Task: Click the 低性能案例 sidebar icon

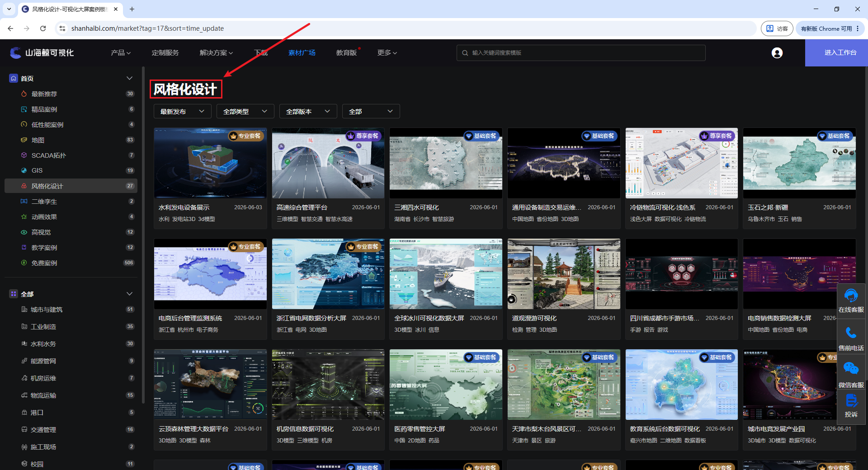Action: click(24, 125)
